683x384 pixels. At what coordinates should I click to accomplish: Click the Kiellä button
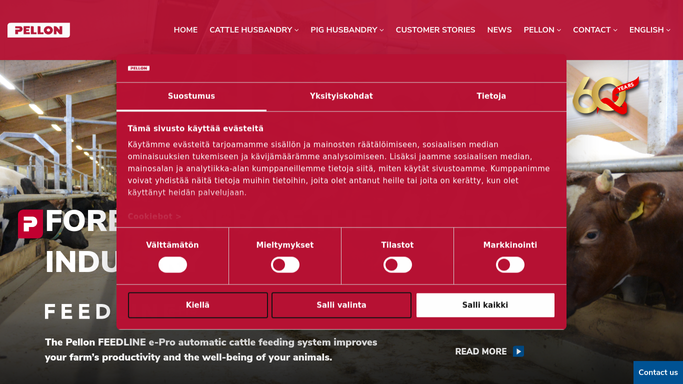coord(198,305)
